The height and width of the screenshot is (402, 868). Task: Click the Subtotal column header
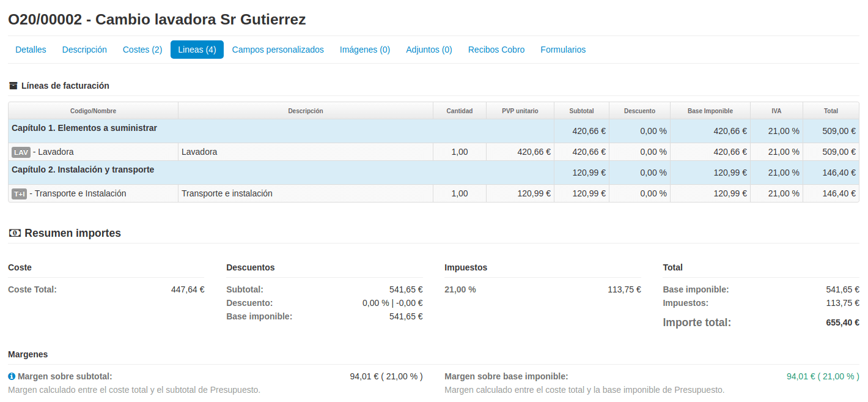(581, 111)
